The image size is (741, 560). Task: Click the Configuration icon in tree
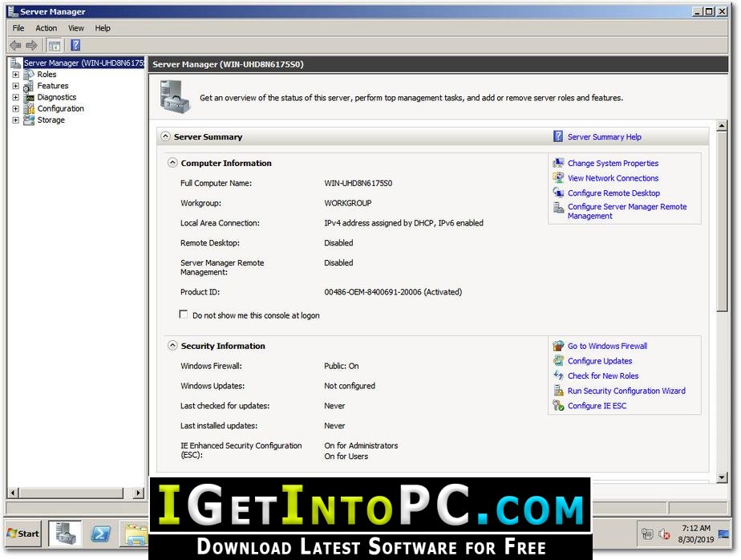click(x=29, y=108)
